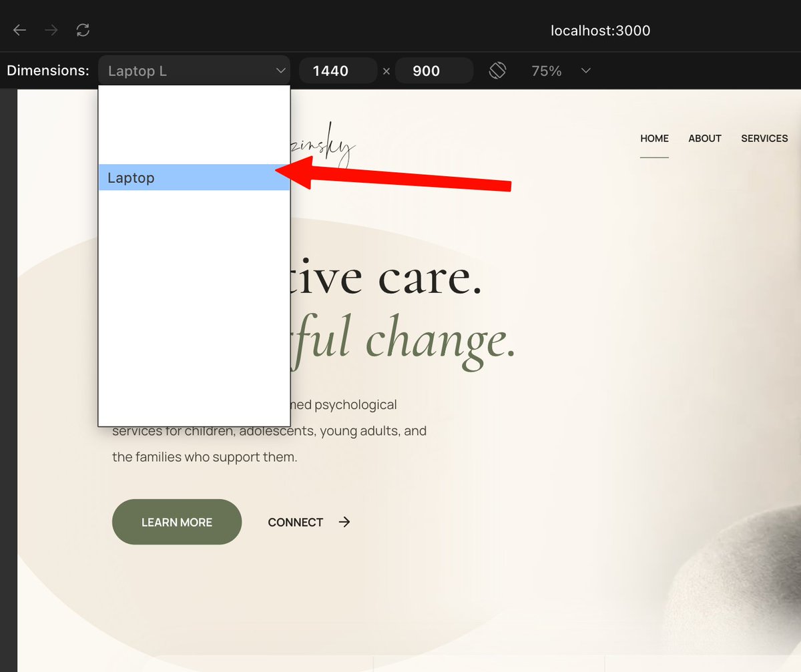Select the Laptop option in the dropdown list
This screenshot has height=672, width=801.
tap(194, 178)
